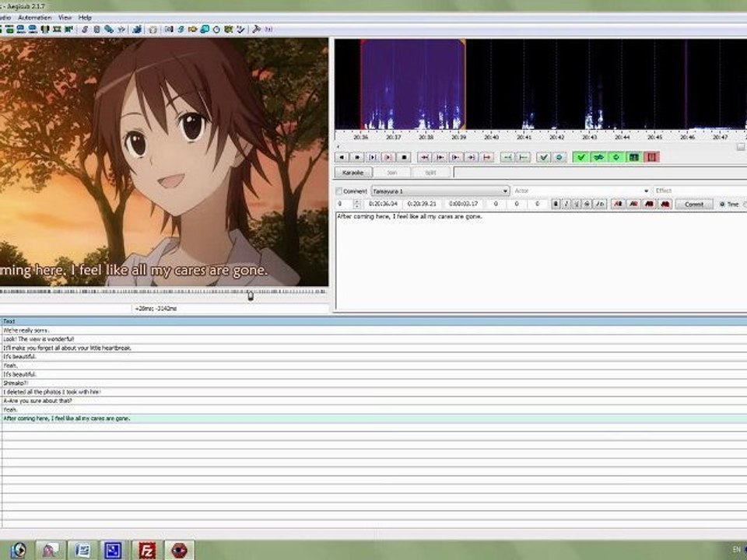Image resolution: width=747 pixels, height=560 pixels.
Task: Open the Help menu
Action: (x=85, y=18)
